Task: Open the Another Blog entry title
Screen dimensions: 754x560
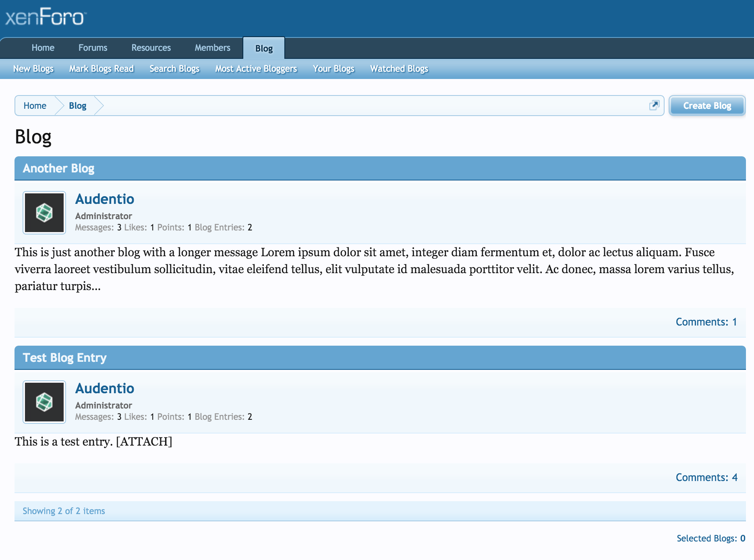Action: pos(58,168)
